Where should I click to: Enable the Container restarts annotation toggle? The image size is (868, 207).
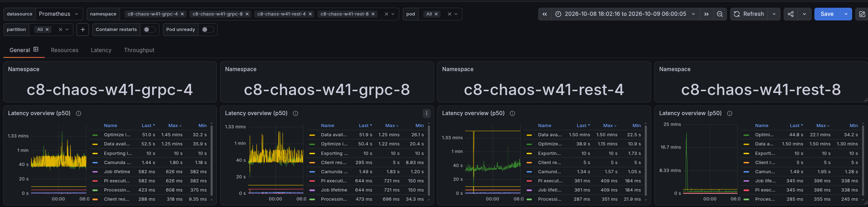click(150, 30)
